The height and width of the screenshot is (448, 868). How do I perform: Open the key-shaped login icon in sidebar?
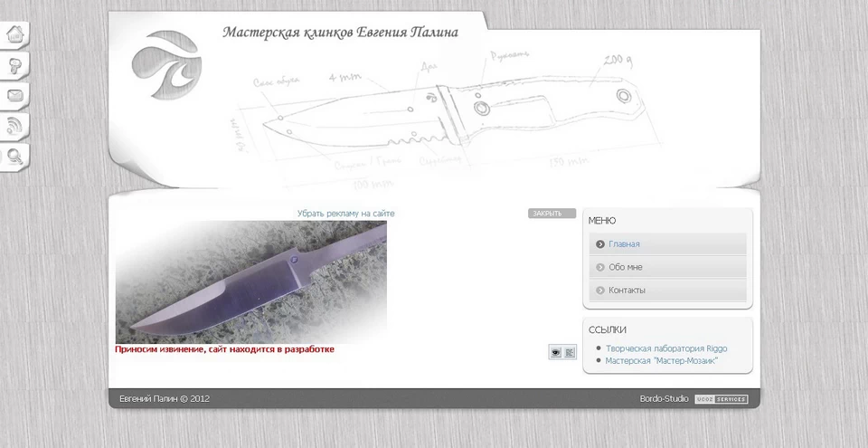point(14,65)
